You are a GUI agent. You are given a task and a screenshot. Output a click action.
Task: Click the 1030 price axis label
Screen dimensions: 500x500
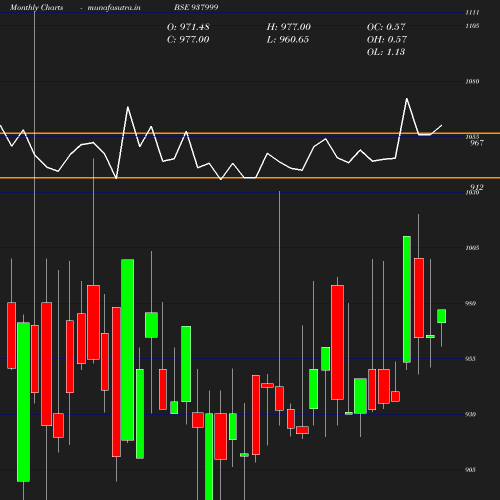click(472, 193)
